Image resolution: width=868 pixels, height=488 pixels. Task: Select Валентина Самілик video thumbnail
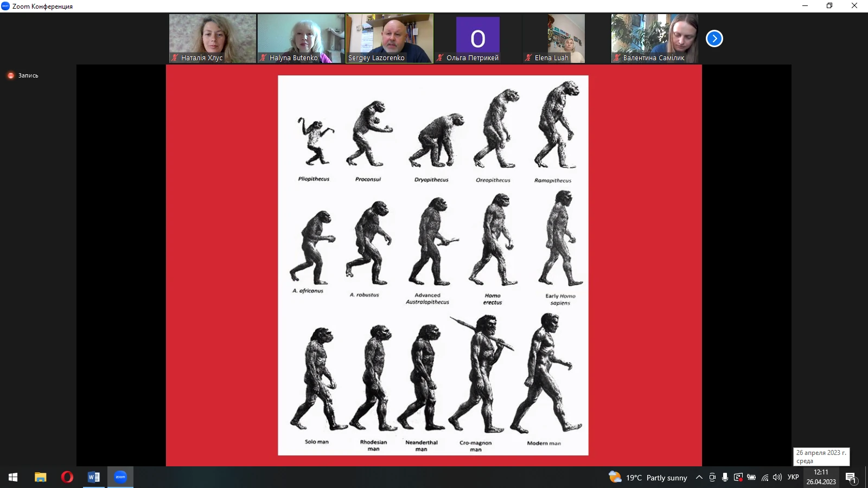pyautogui.click(x=655, y=38)
